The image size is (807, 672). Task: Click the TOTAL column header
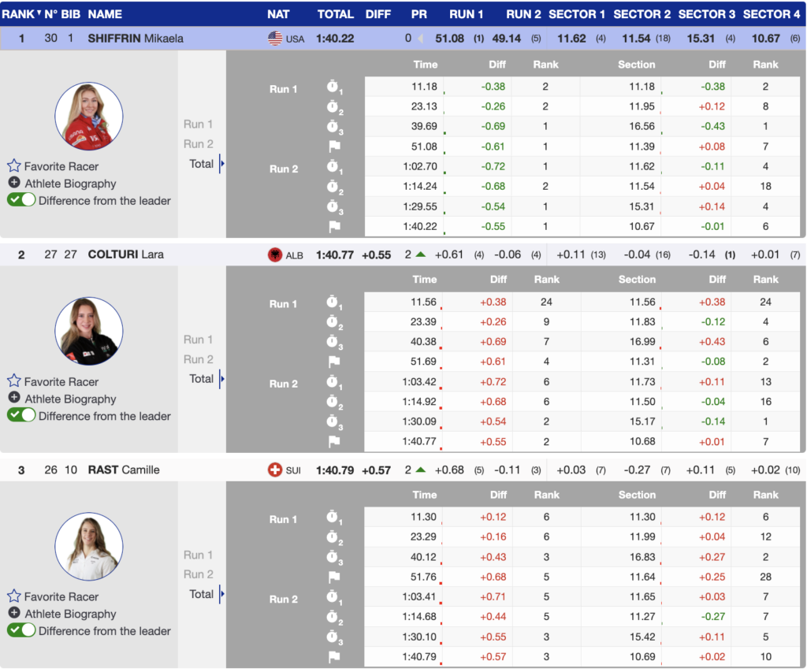point(335,14)
